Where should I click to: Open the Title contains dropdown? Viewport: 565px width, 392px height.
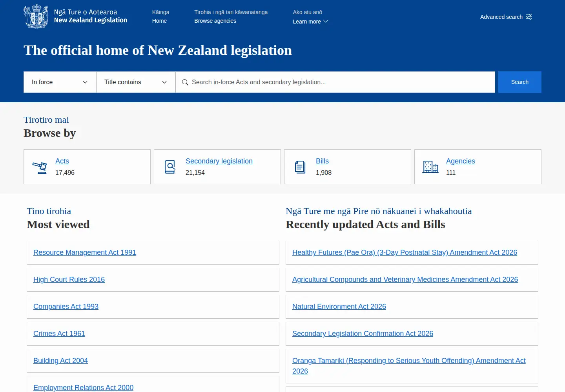136,82
